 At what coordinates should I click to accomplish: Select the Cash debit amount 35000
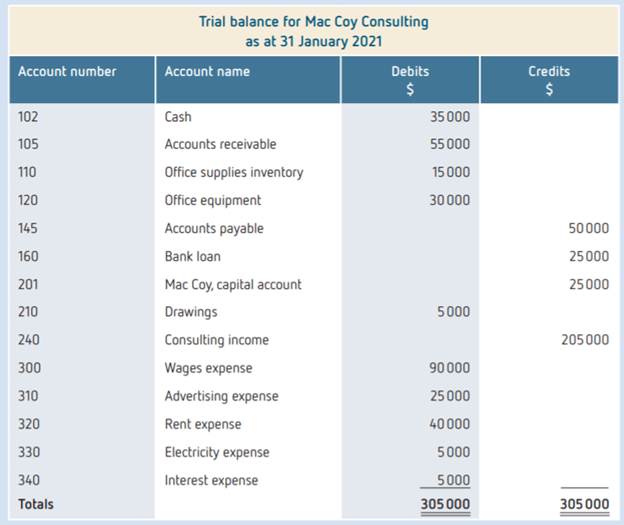click(x=450, y=116)
